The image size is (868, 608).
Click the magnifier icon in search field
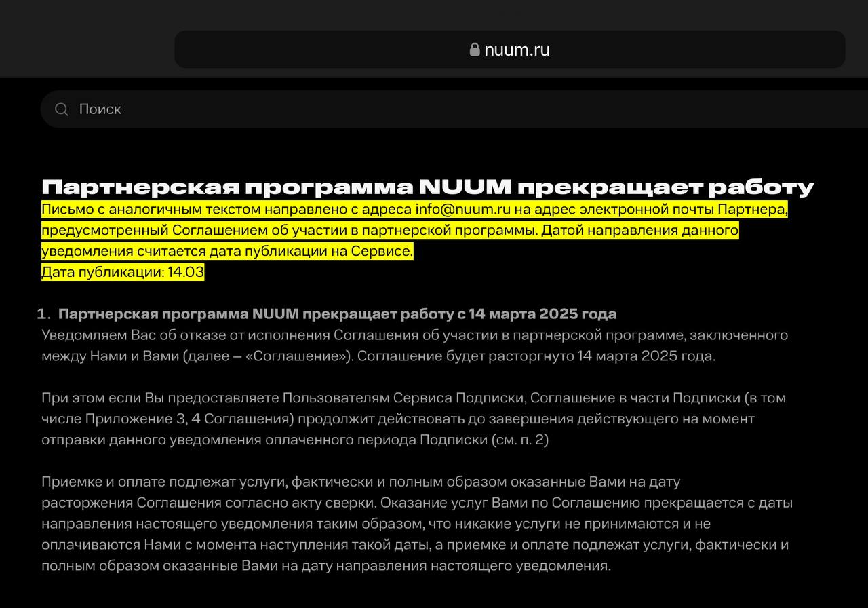pos(62,109)
